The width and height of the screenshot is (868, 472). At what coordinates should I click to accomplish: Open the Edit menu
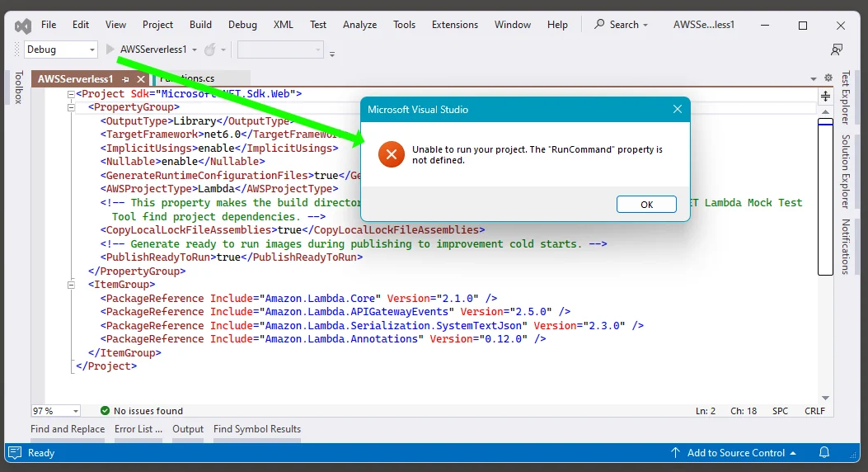pyautogui.click(x=81, y=25)
